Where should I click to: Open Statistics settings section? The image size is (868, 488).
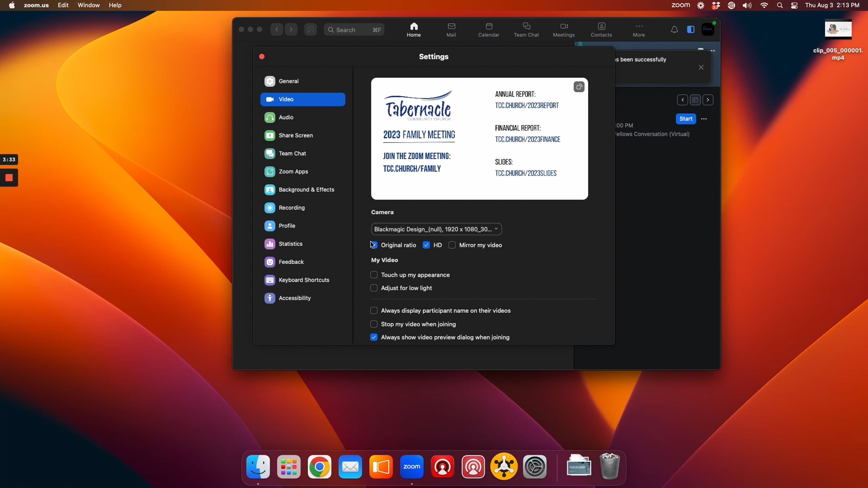pyautogui.click(x=290, y=244)
